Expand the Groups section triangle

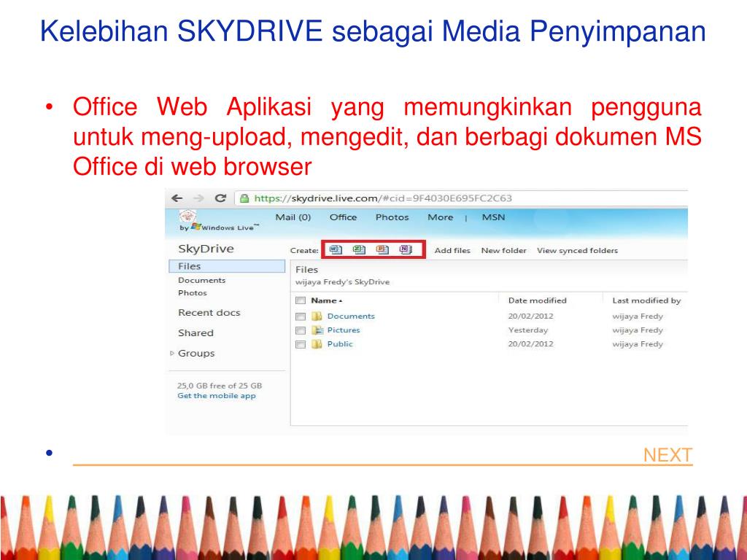pos(172,354)
